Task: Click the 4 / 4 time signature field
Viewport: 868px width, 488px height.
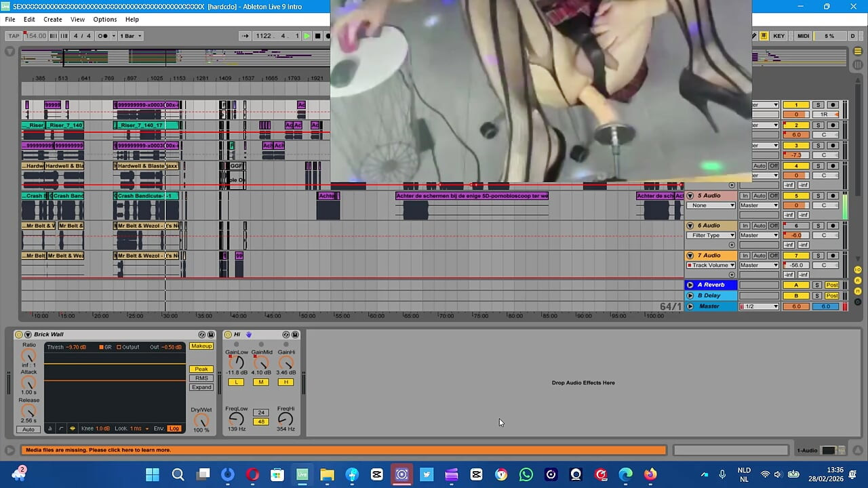Action: [x=82, y=36]
